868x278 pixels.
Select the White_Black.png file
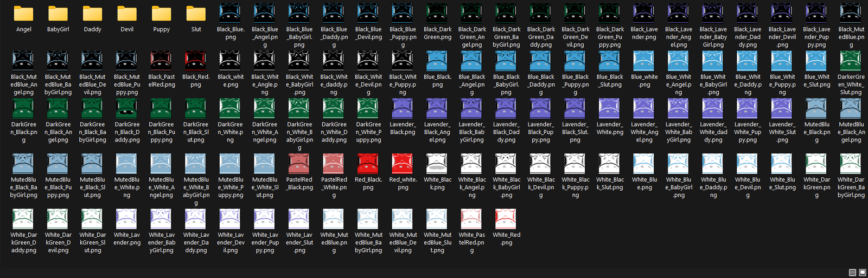(x=437, y=164)
